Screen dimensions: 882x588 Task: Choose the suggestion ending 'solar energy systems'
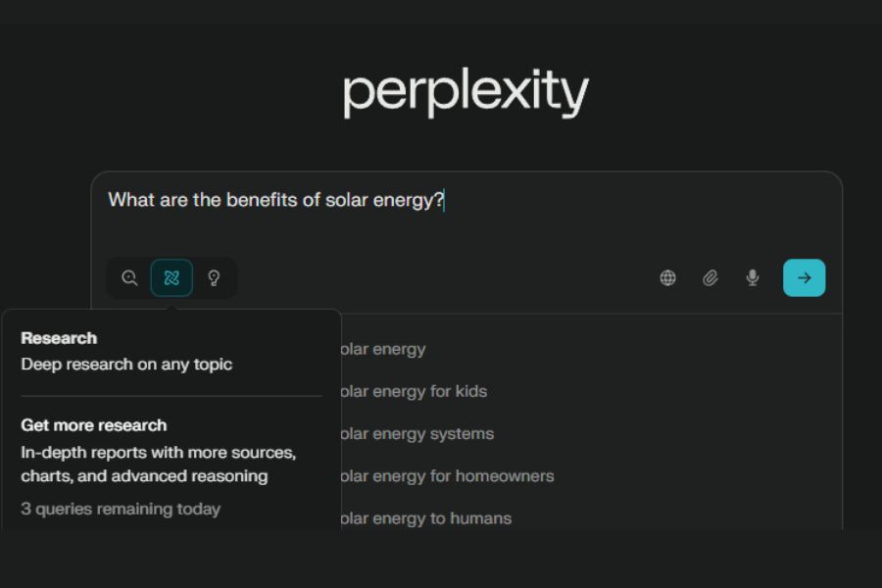(416, 433)
